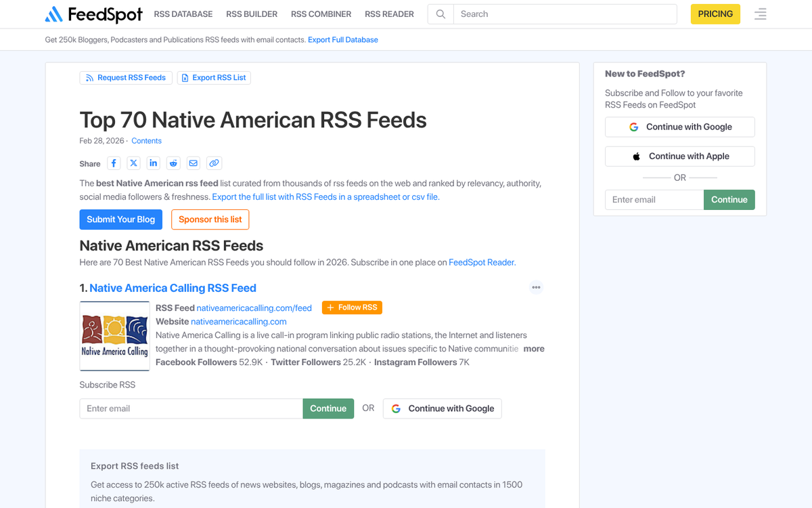The width and height of the screenshot is (812, 508).
Task: Select Continue with Apple
Action: click(679, 156)
